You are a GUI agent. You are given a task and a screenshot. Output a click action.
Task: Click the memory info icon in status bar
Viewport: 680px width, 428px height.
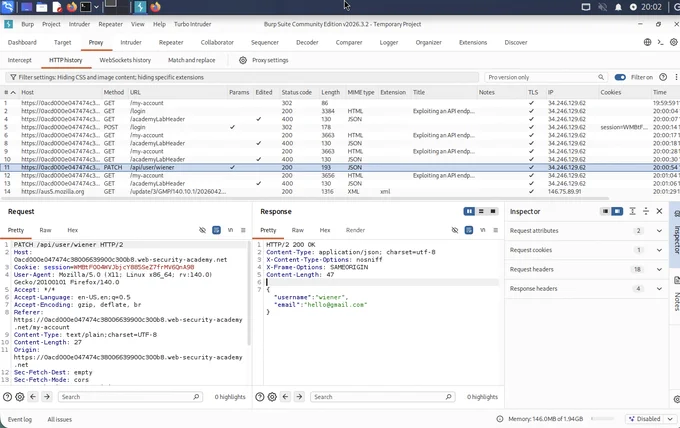[x=500, y=419]
